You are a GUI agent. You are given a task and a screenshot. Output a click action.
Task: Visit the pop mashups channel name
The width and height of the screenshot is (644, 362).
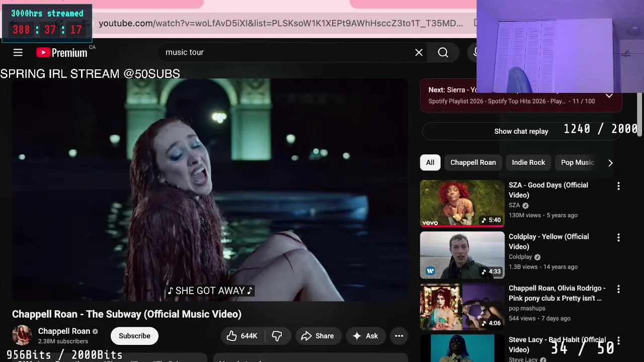pos(527,308)
